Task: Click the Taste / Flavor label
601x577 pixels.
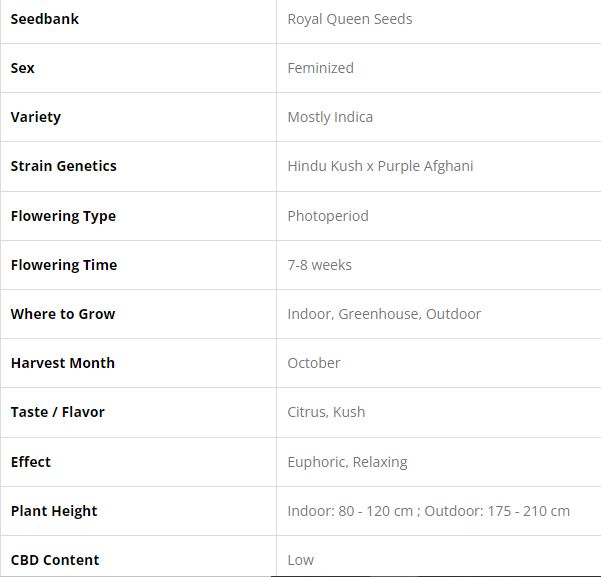Action: tap(58, 412)
